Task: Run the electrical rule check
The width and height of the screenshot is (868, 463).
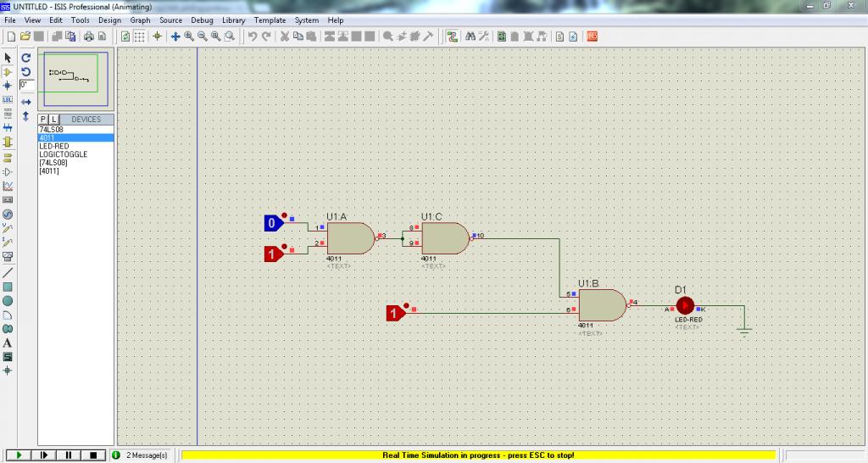Action: click(x=574, y=36)
